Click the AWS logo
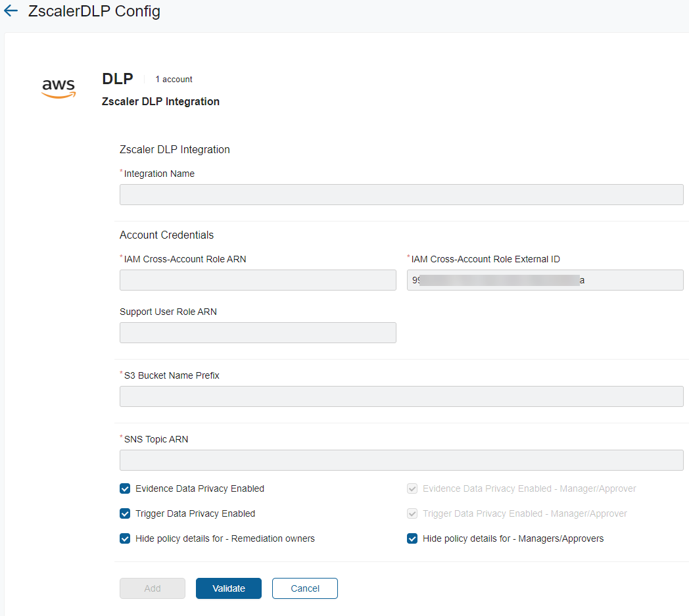 [59, 89]
